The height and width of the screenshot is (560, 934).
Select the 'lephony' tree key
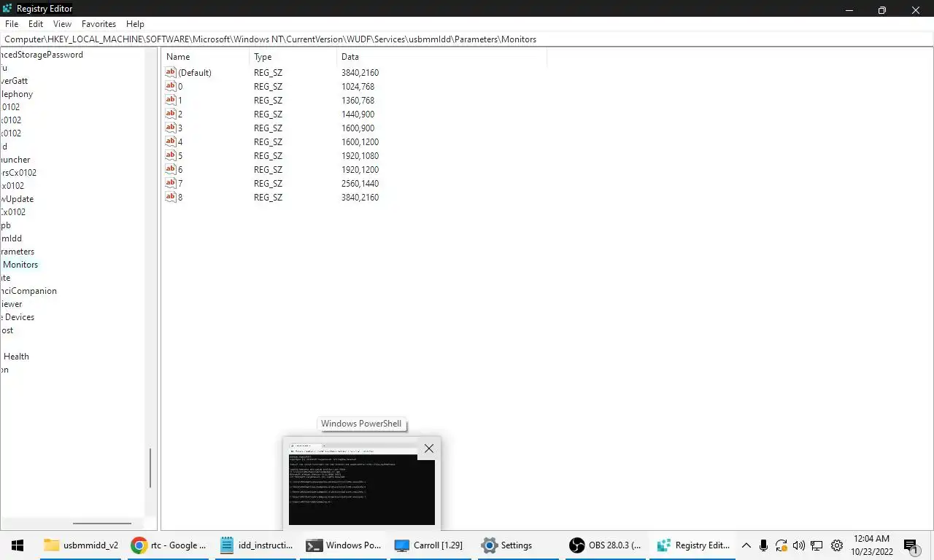[x=16, y=94]
